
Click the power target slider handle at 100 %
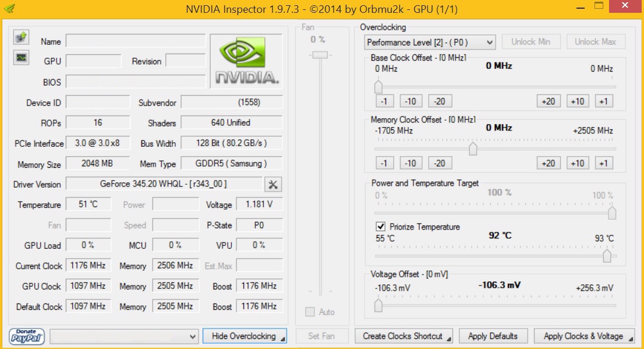(612, 213)
